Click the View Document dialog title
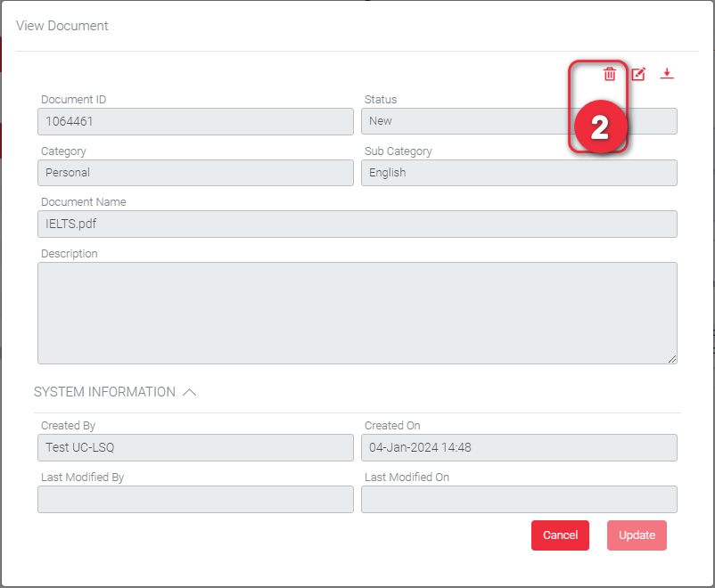715x588 pixels. pyautogui.click(x=62, y=26)
